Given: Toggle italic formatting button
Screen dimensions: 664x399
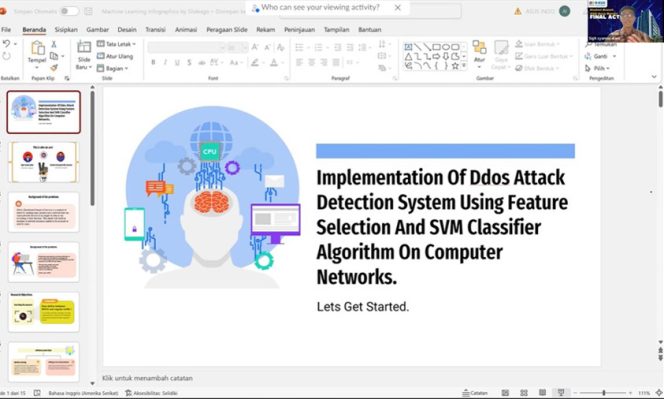Looking at the screenshot, I should click(165, 62).
